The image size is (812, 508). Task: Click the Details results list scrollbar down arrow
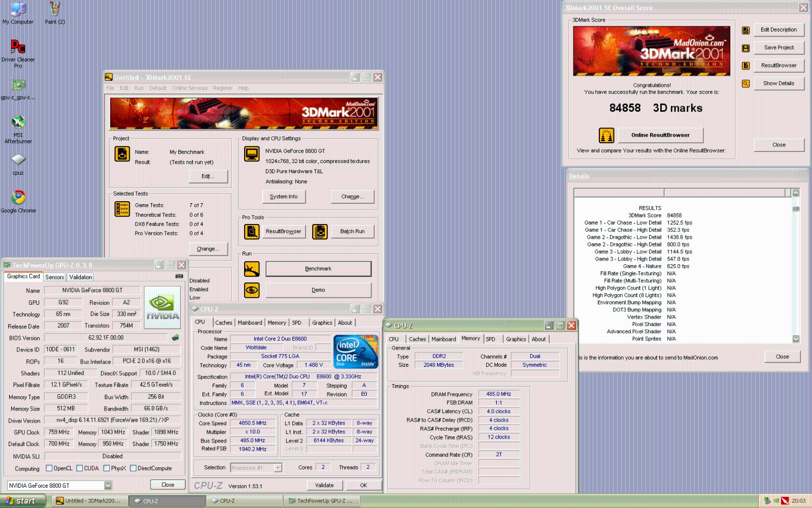tap(796, 339)
